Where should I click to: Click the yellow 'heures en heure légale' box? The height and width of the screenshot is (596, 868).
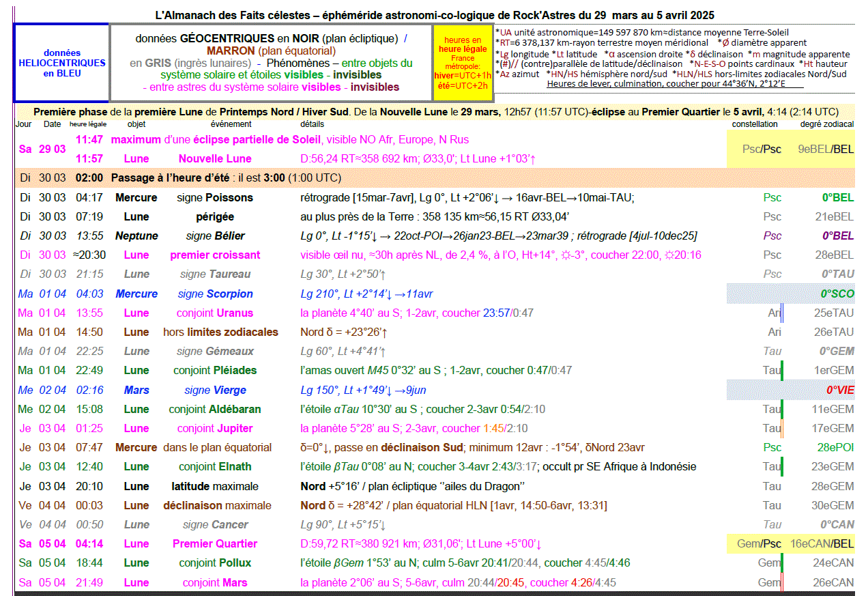pos(462,63)
